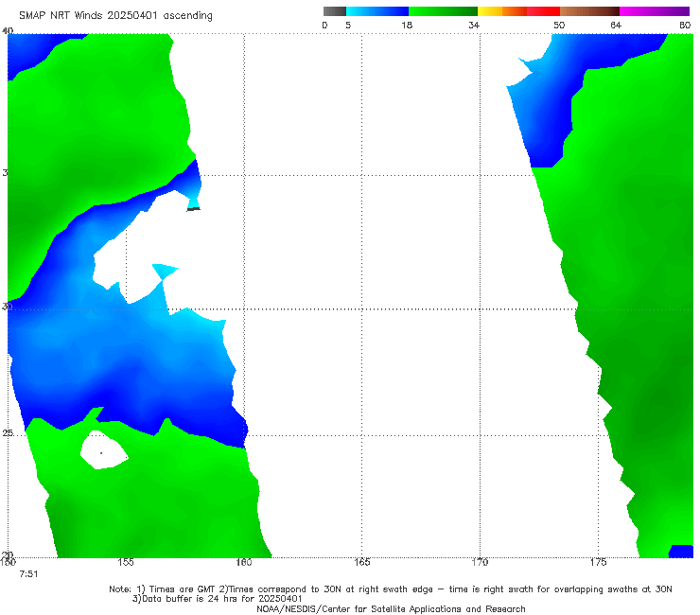Screen dimensions: 700x615
Task: Click the small blue patch at bottom-right corner
Action: click(x=681, y=552)
